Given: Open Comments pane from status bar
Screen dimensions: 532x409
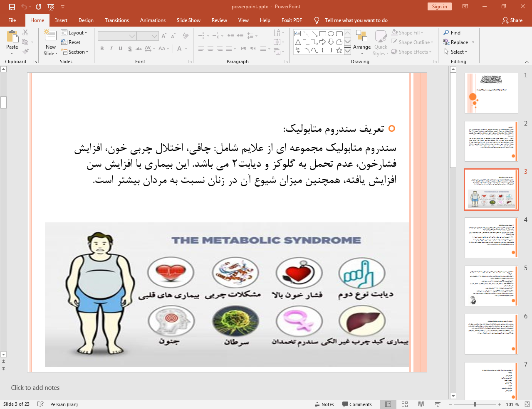Looking at the screenshot, I should click(357, 404).
